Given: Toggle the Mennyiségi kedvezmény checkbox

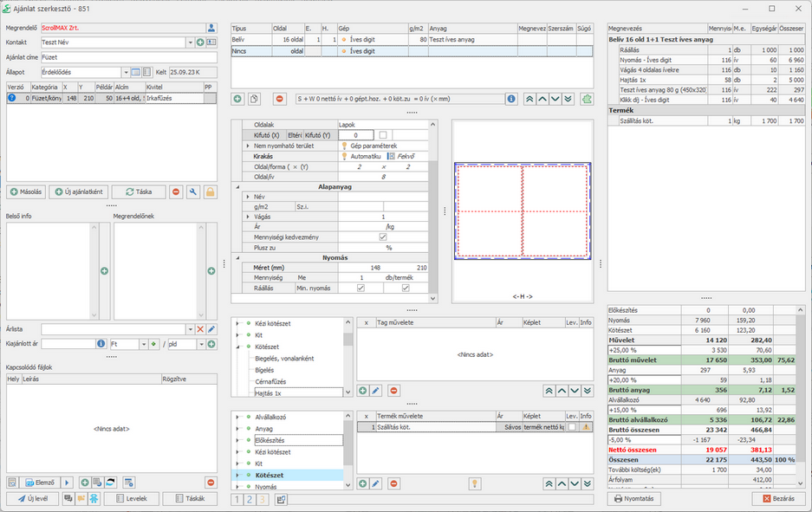Looking at the screenshot, I should pos(383,237).
